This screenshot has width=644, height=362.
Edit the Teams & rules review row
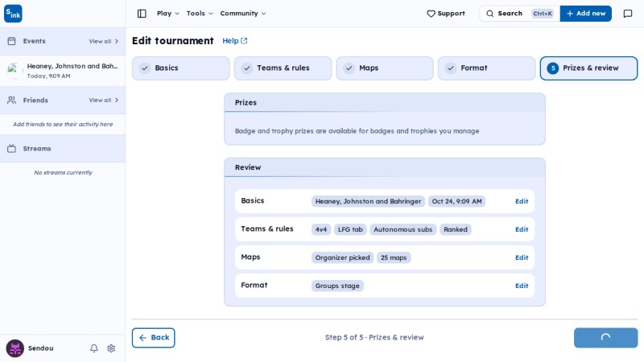(522, 229)
